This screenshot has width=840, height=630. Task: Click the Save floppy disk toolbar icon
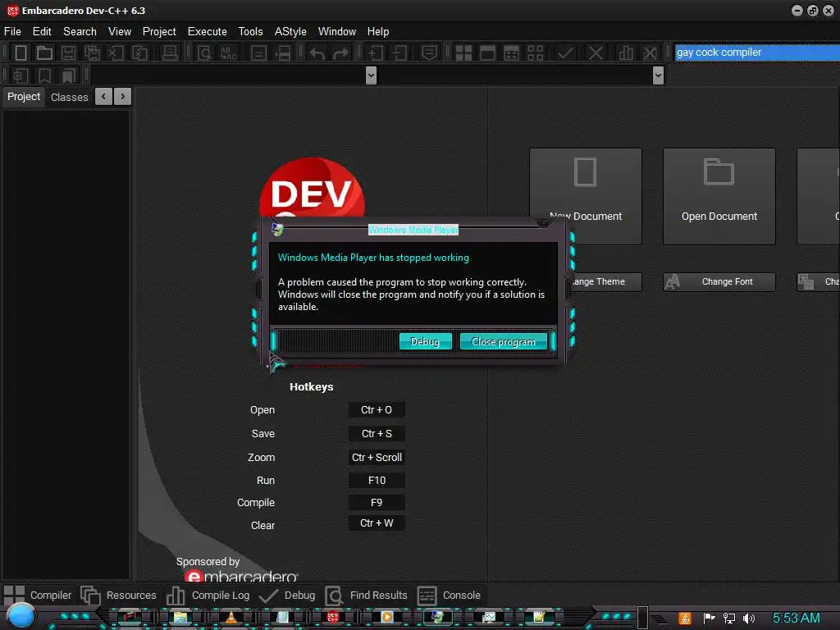(68, 52)
